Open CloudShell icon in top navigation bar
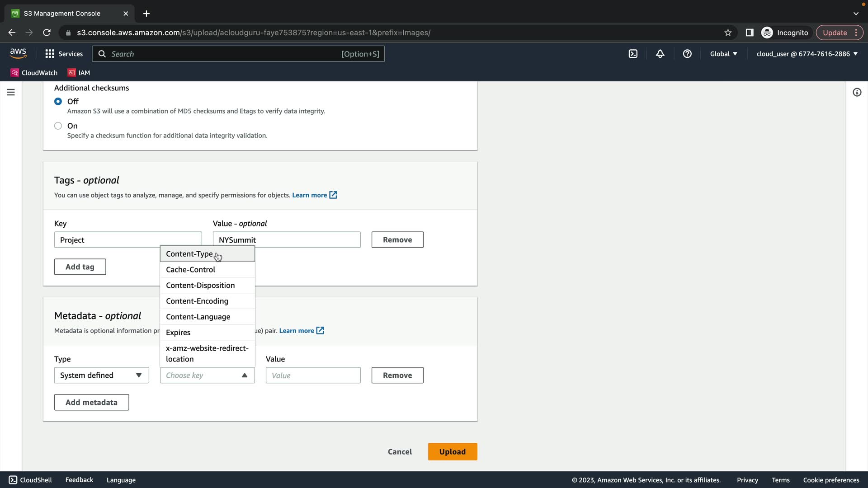868x488 pixels. click(x=633, y=54)
